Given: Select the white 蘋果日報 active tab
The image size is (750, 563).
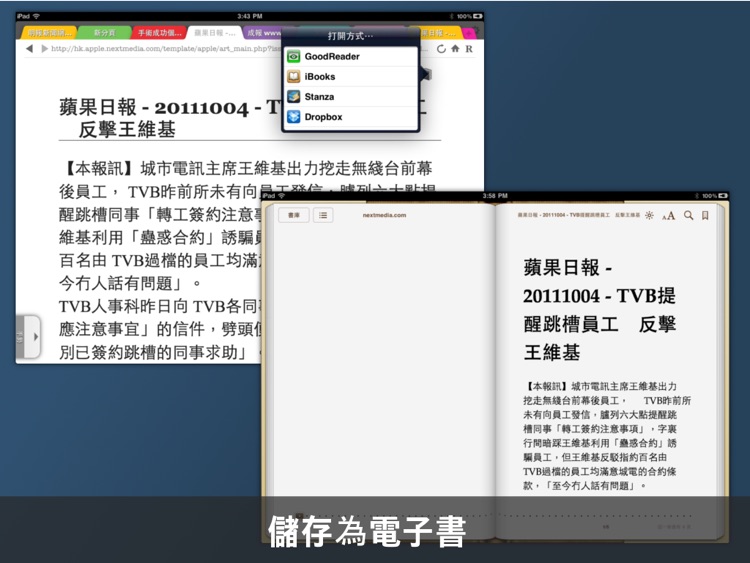Looking at the screenshot, I should (215, 33).
